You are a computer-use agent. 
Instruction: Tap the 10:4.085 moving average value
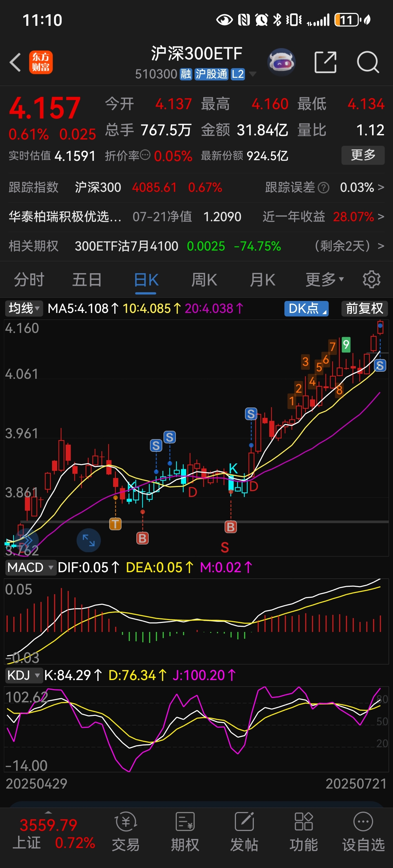pyautogui.click(x=152, y=308)
